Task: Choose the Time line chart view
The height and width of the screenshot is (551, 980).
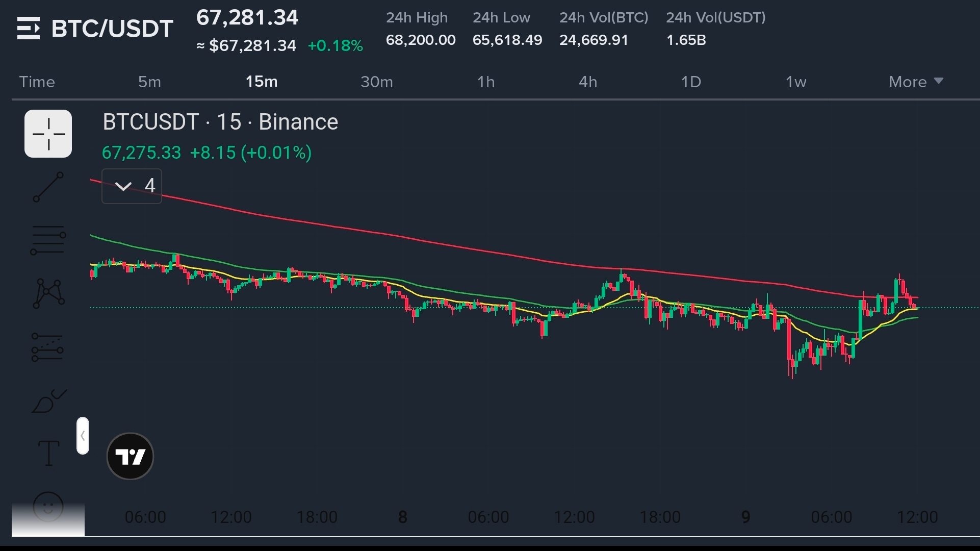Action: click(x=37, y=82)
